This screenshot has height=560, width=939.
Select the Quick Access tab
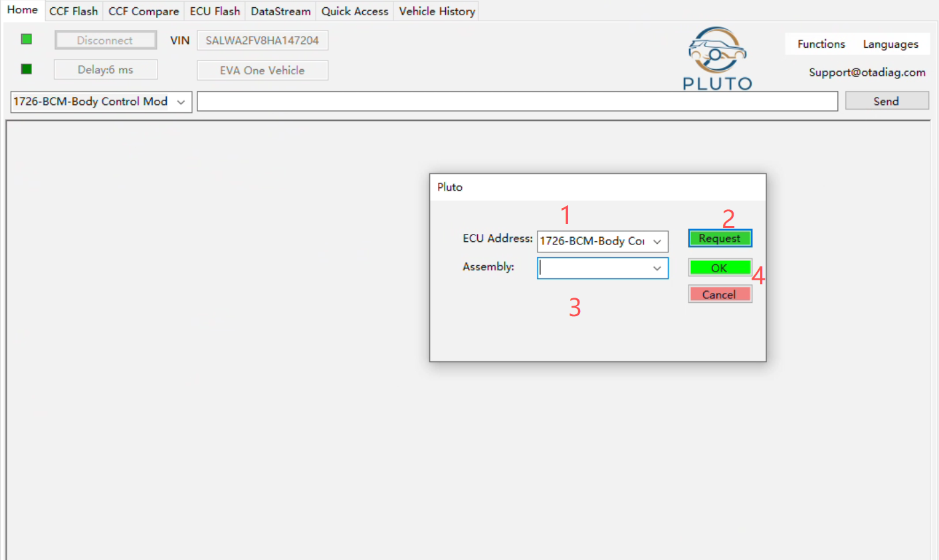coord(355,11)
